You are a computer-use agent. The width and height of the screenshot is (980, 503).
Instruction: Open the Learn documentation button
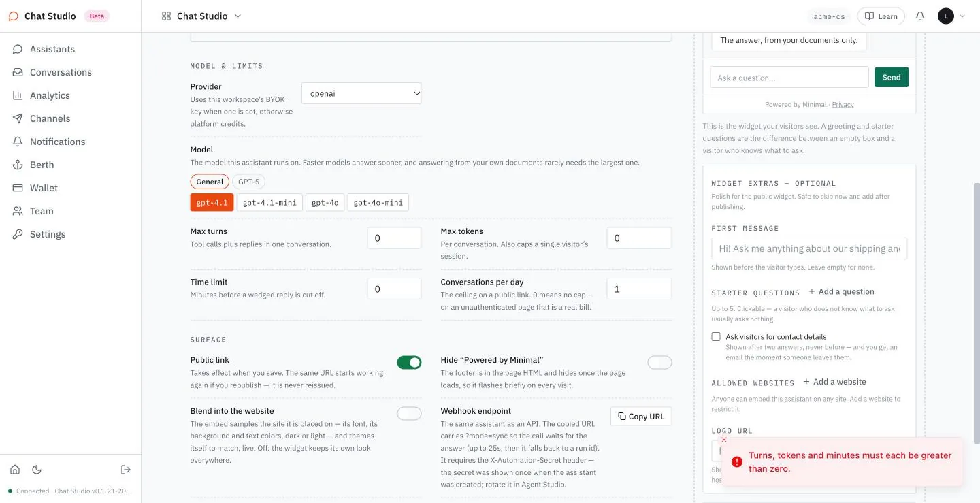click(881, 16)
